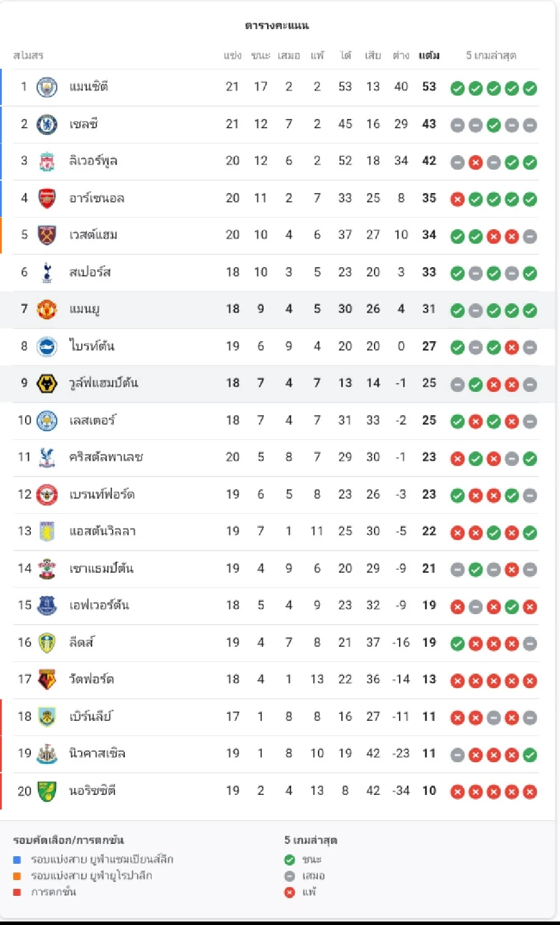Click the Tottenham Spurs crest icon
The height and width of the screenshot is (925, 560).
click(x=47, y=272)
